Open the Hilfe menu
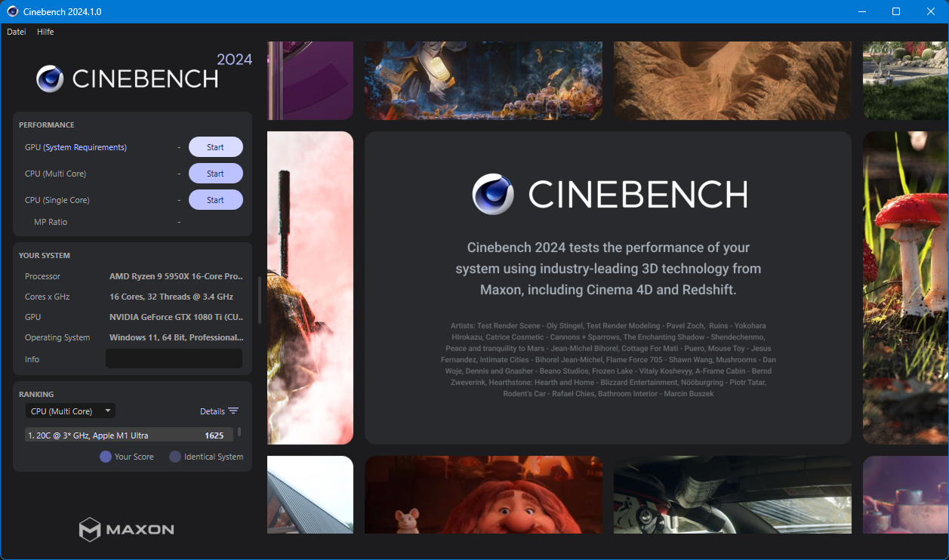Image resolution: width=949 pixels, height=560 pixels. point(45,32)
